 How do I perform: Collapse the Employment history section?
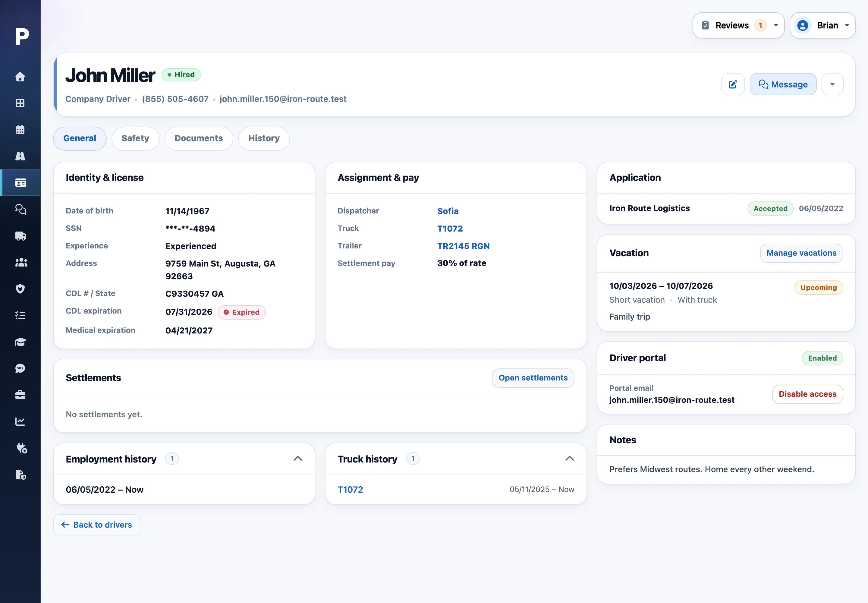coord(298,459)
